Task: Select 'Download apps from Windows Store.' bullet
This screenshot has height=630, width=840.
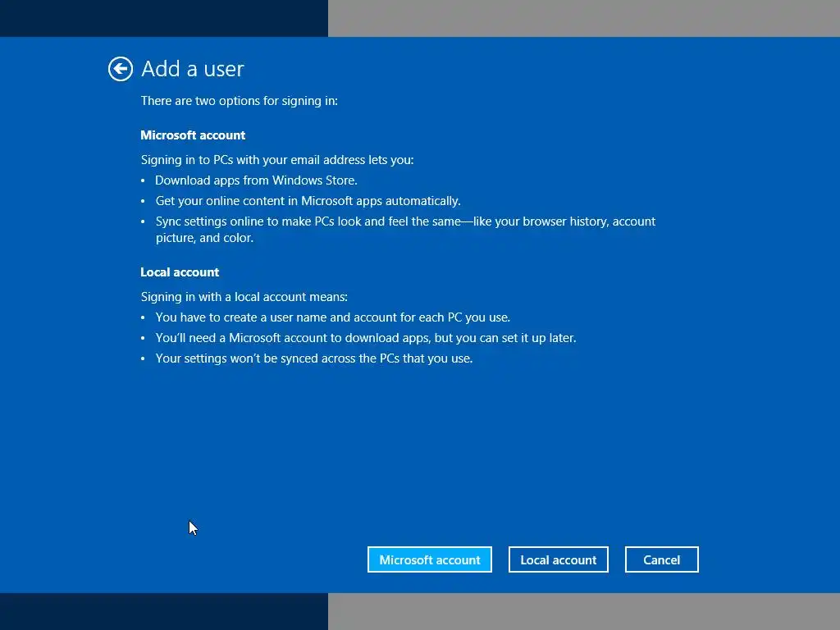Action: click(x=256, y=180)
